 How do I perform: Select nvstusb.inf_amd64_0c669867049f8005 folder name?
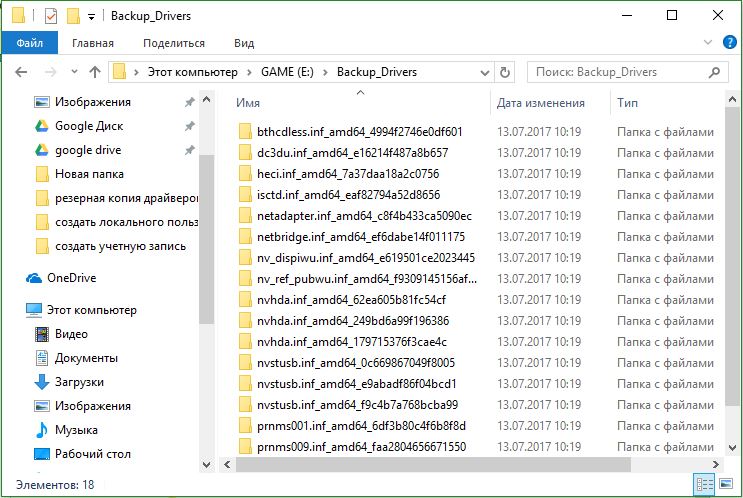pyautogui.click(x=356, y=362)
